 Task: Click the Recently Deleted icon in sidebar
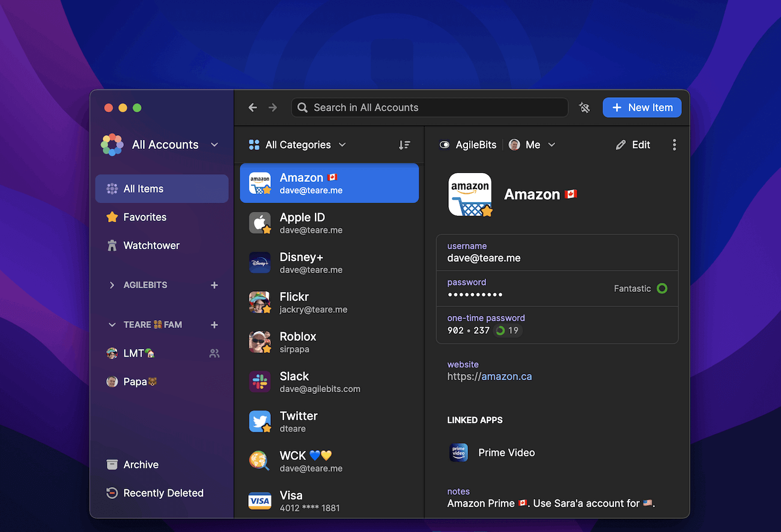click(112, 492)
